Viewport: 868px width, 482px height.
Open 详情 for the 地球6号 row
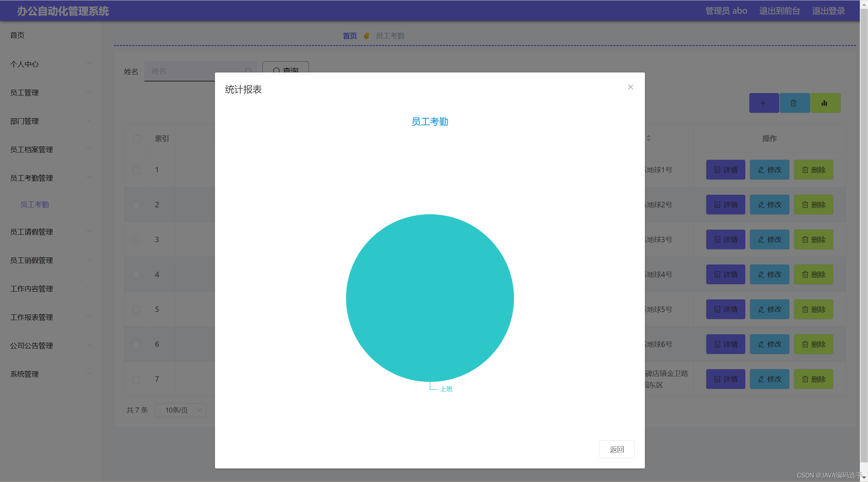[726, 344]
